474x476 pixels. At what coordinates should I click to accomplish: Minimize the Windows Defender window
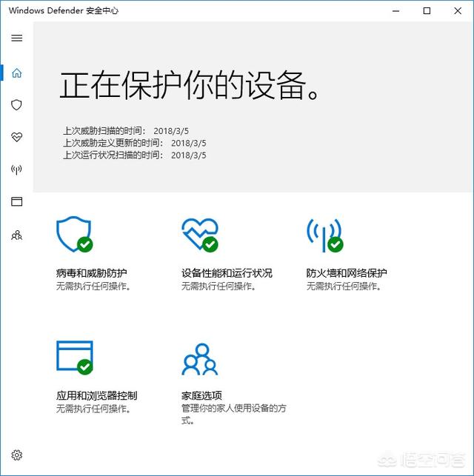tap(395, 11)
